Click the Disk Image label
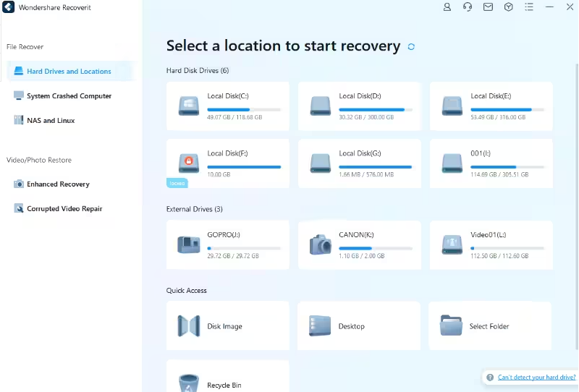 [x=224, y=326]
